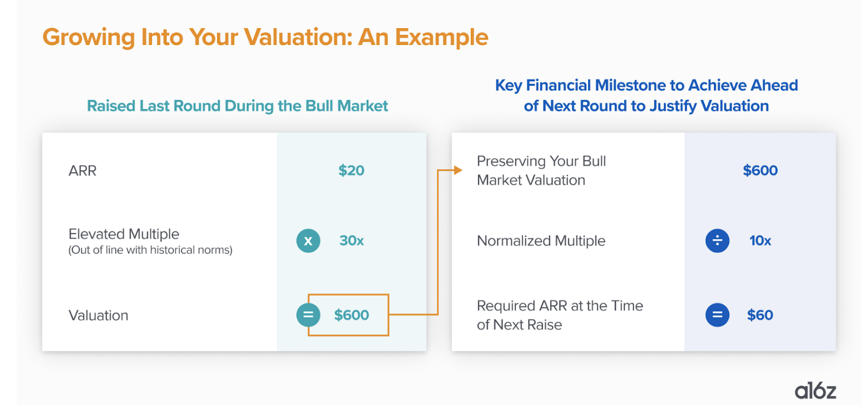Click the Key Financial Milestone heading
868x405 pixels.
tap(647, 95)
